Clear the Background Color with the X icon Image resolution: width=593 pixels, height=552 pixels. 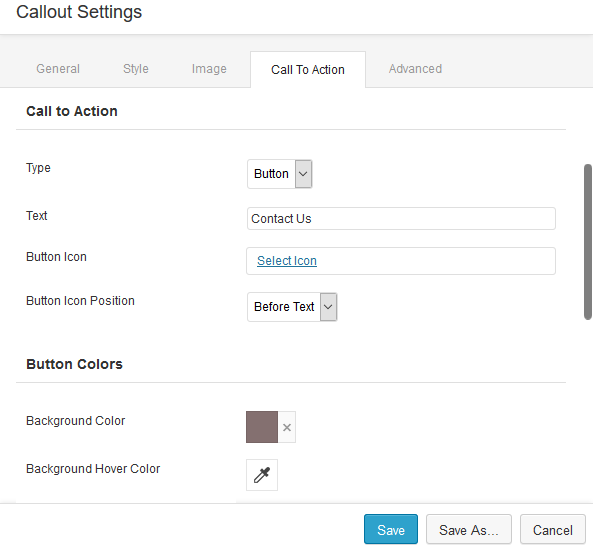(x=287, y=428)
